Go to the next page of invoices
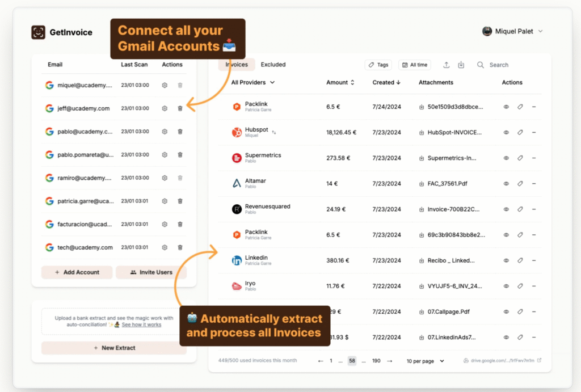 pos(389,361)
